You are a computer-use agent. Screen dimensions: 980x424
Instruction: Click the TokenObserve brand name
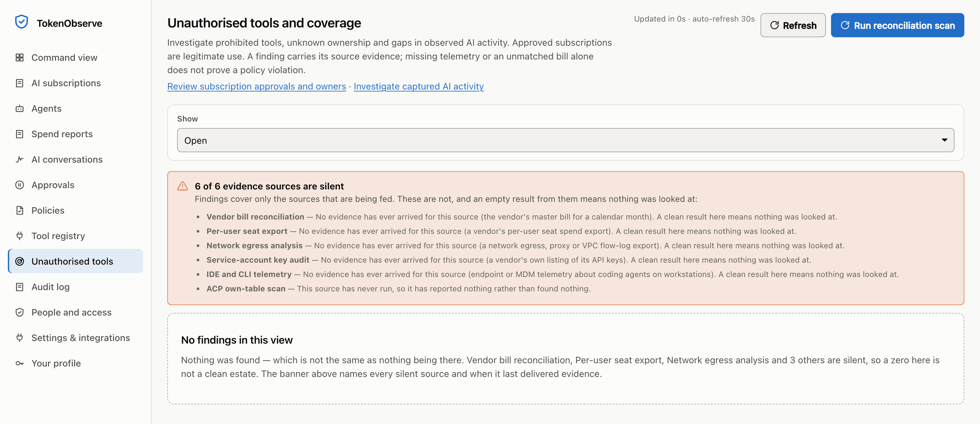click(70, 23)
